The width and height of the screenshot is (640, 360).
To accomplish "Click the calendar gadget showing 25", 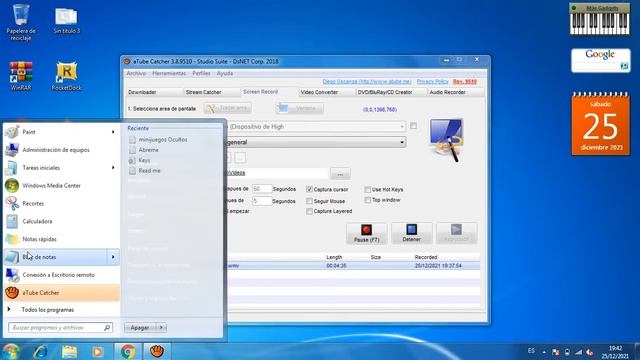I will (600, 124).
